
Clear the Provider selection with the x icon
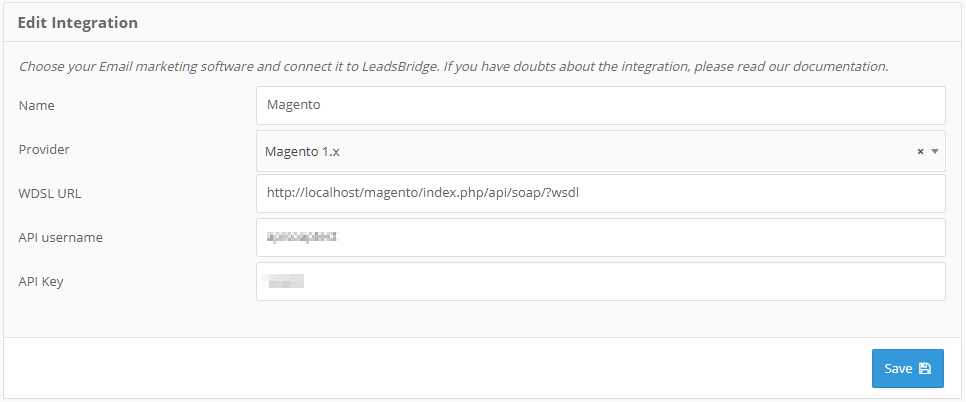[x=920, y=151]
